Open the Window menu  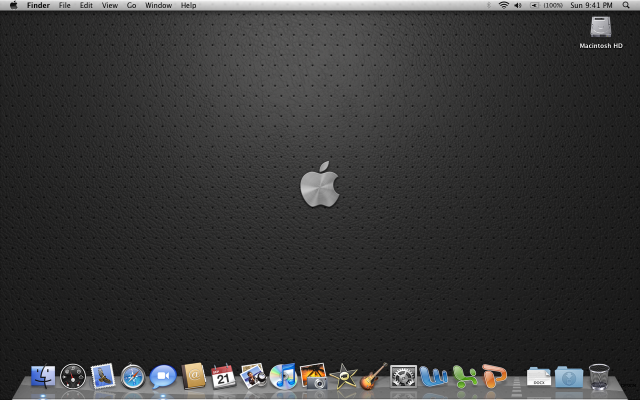coord(158,5)
